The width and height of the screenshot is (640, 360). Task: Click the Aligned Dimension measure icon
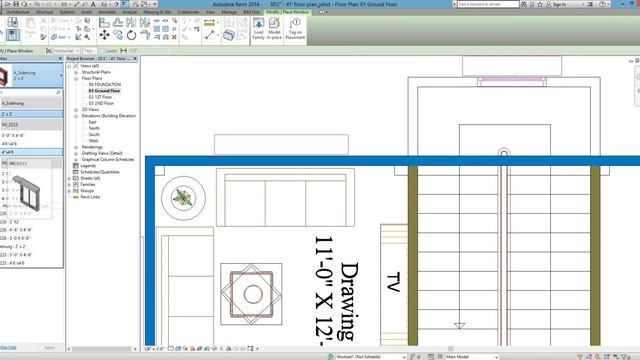pyautogui.click(x=209, y=23)
